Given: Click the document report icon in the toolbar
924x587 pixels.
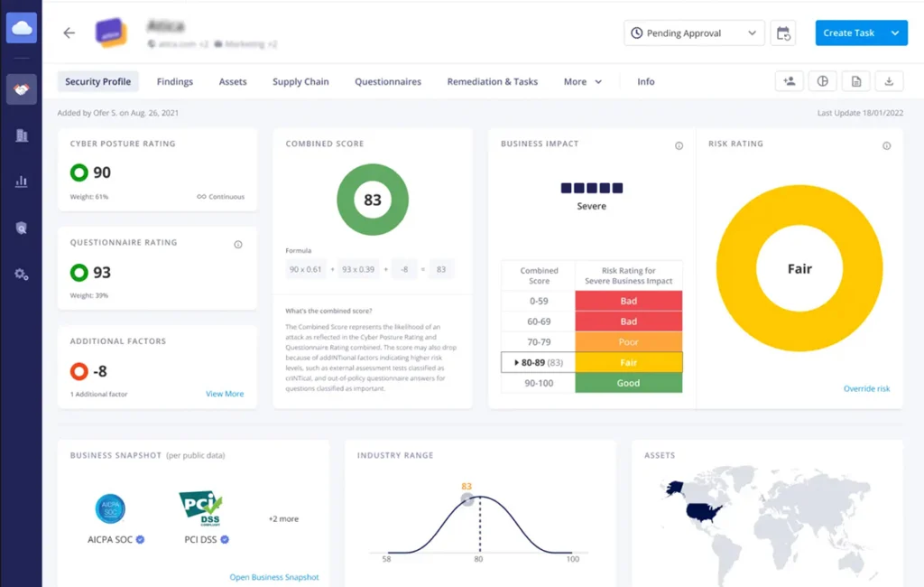Looking at the screenshot, I should point(855,80).
